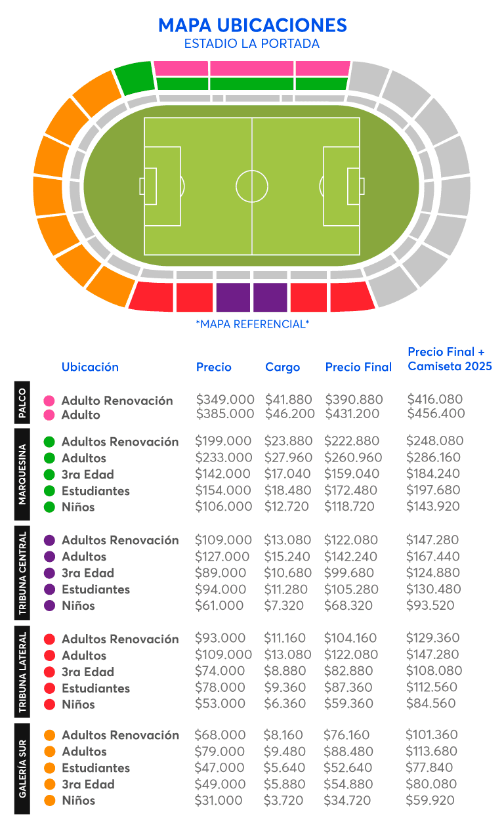
Task: Select the purple dot beside Tribuna Central Niños
Action: [49, 606]
